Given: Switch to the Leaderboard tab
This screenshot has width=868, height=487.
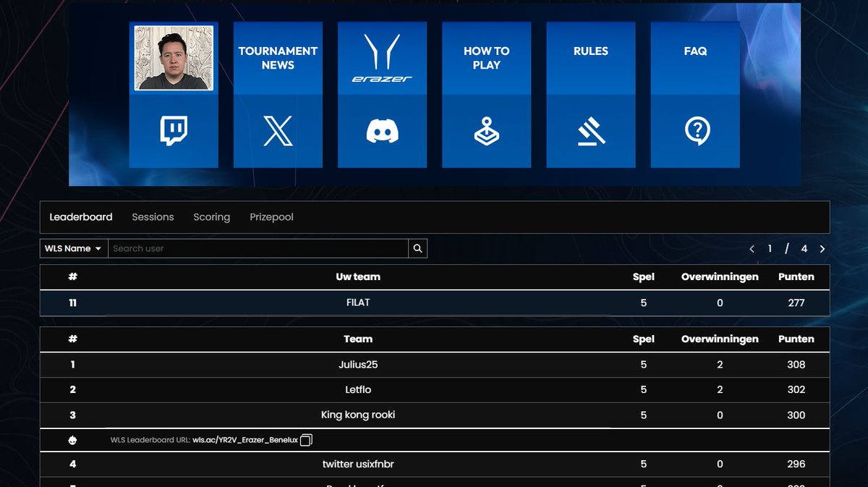Looking at the screenshot, I should click(x=81, y=217).
